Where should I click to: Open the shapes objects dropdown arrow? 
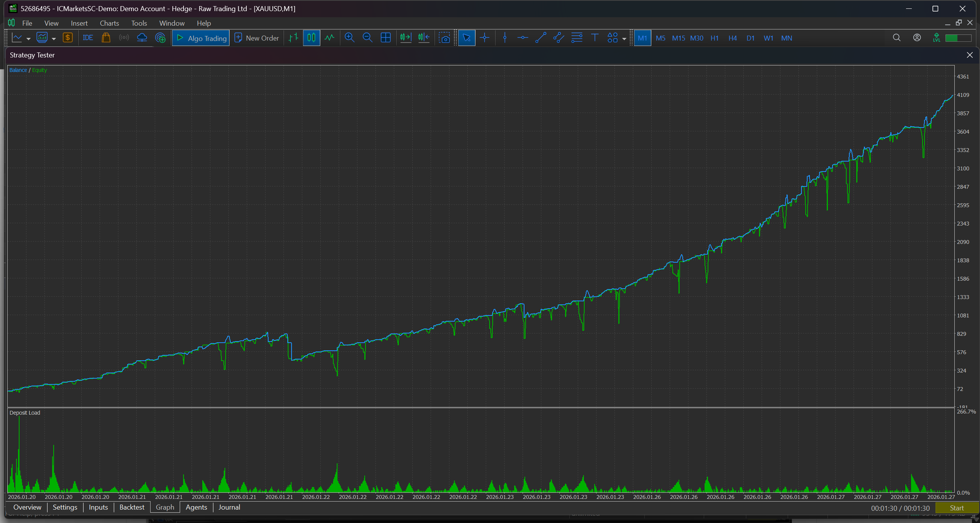click(624, 39)
